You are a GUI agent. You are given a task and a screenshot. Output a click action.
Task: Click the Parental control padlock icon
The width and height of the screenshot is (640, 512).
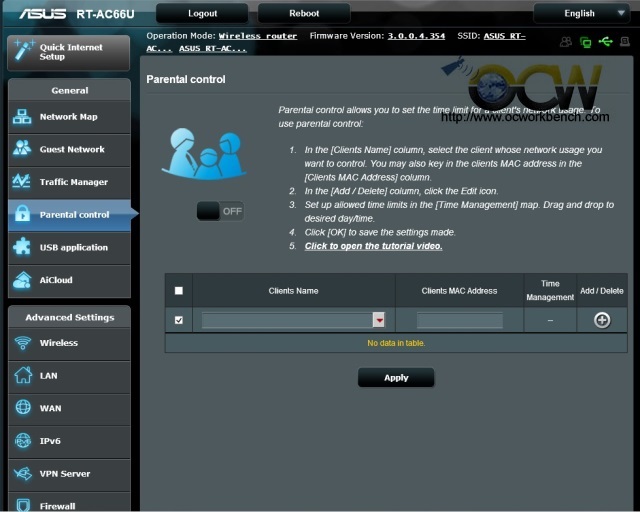click(x=22, y=214)
